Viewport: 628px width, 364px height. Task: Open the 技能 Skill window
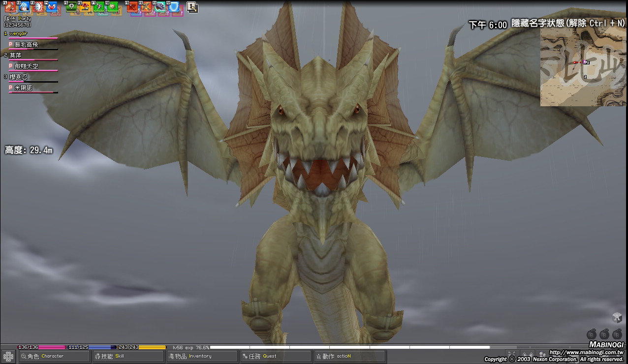click(128, 356)
